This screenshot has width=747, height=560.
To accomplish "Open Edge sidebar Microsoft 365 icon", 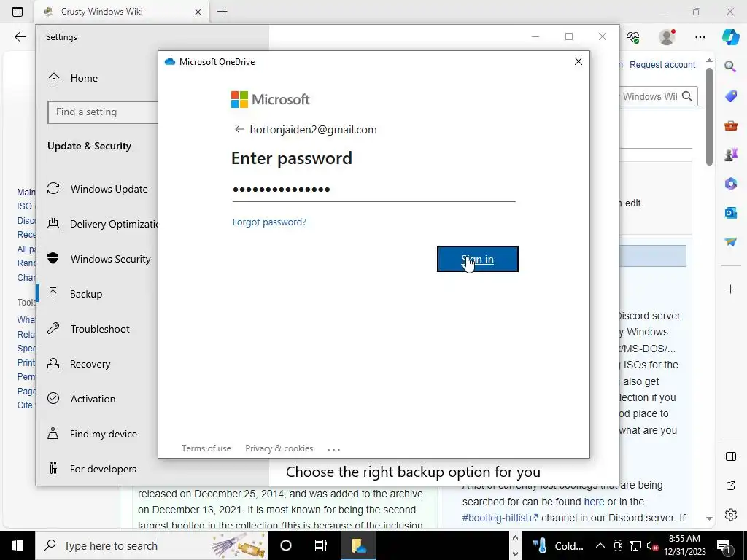I will [x=730, y=183].
